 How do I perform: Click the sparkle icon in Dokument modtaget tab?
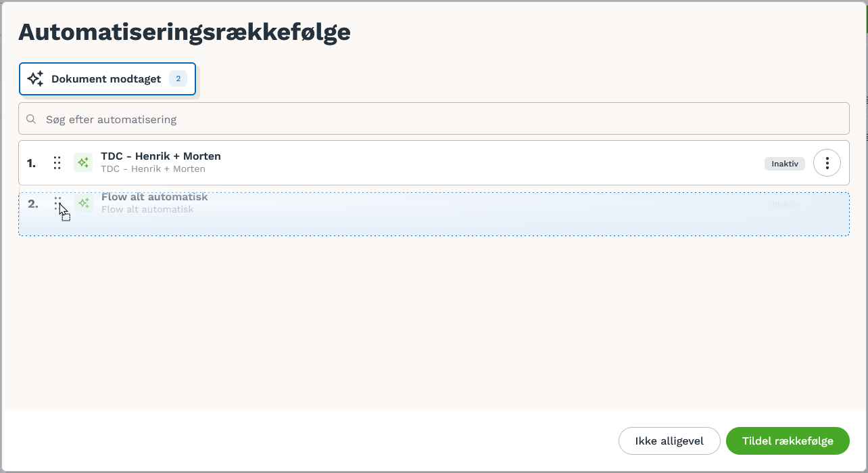tap(36, 79)
